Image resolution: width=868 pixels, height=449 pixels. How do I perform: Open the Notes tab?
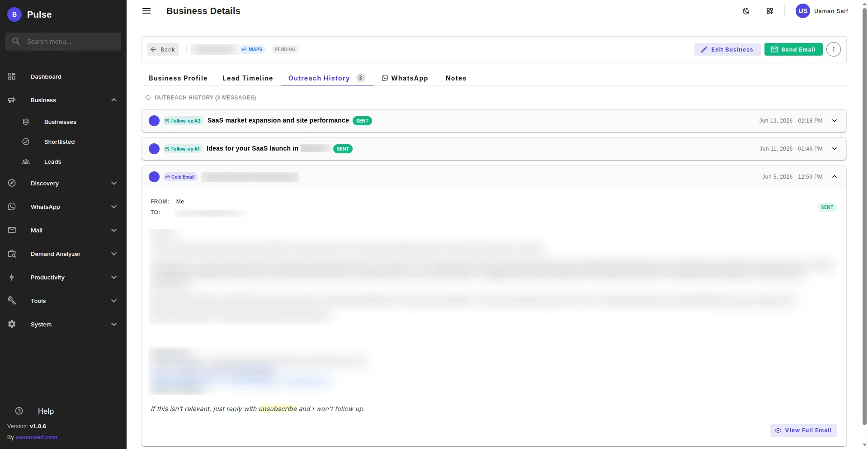click(456, 78)
